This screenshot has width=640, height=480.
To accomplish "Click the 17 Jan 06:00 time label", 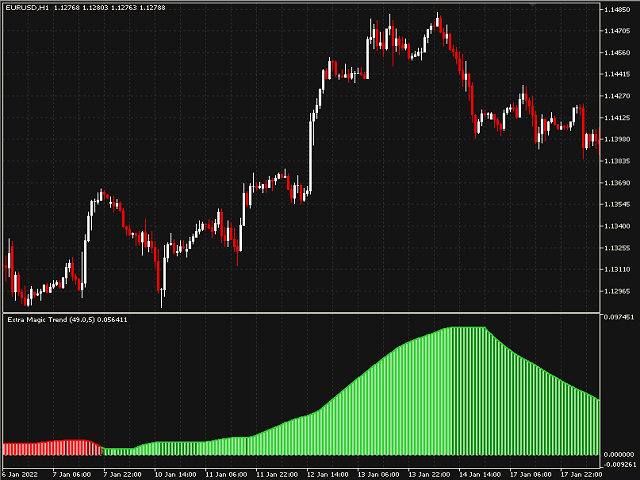I will tap(531, 474).
